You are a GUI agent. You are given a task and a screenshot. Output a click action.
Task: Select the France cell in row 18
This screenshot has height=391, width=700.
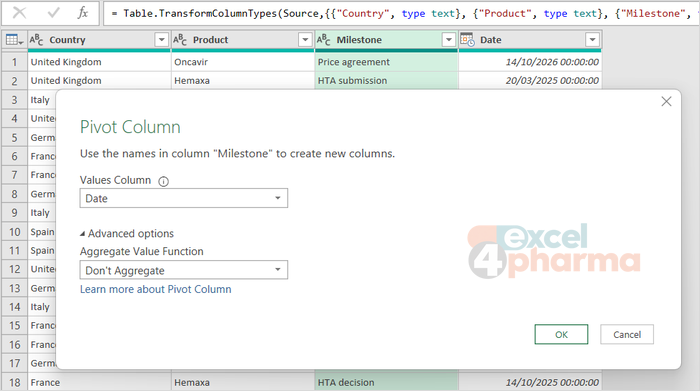point(99,383)
